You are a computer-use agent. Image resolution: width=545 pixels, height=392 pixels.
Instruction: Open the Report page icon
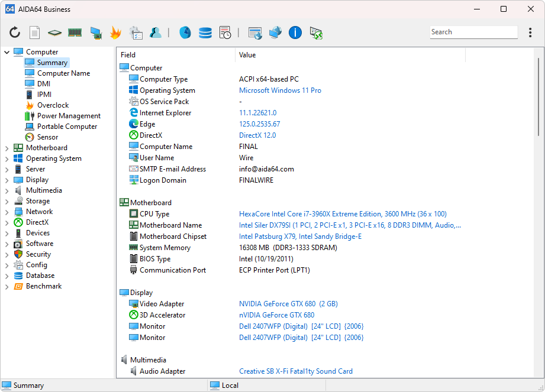click(x=35, y=33)
